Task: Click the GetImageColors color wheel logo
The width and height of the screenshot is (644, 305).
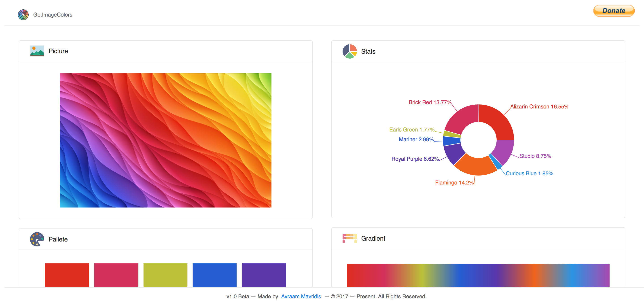Action: point(23,15)
